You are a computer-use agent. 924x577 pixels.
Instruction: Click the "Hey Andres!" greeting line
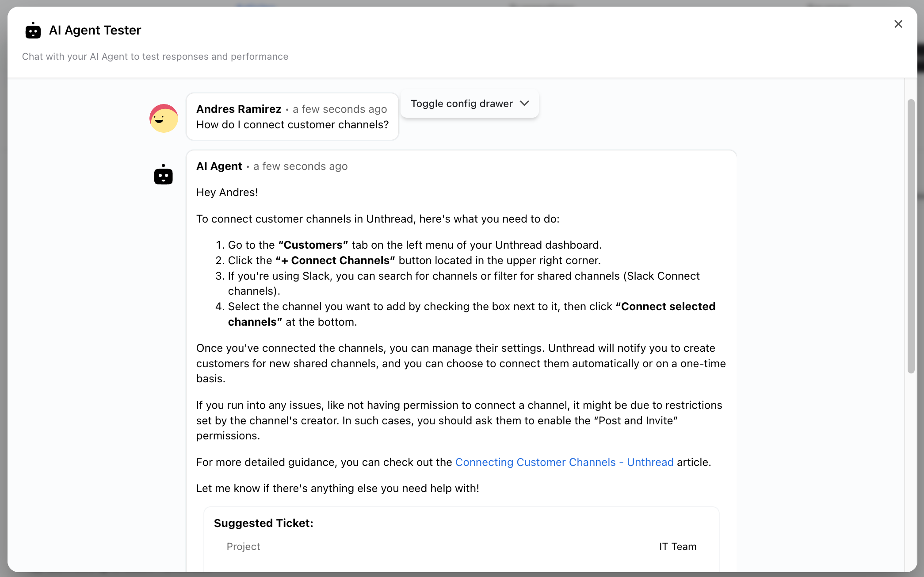click(227, 192)
